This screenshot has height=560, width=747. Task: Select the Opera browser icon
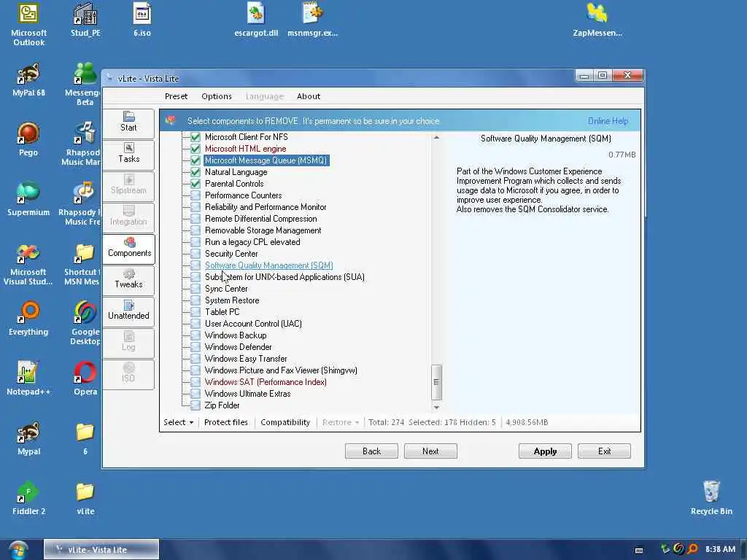tap(85, 378)
